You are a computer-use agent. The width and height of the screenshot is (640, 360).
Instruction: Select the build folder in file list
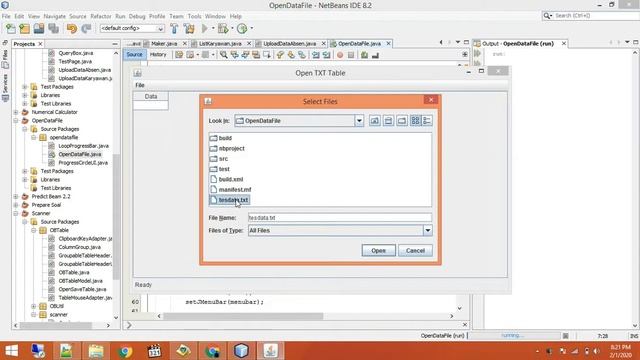tap(221, 138)
